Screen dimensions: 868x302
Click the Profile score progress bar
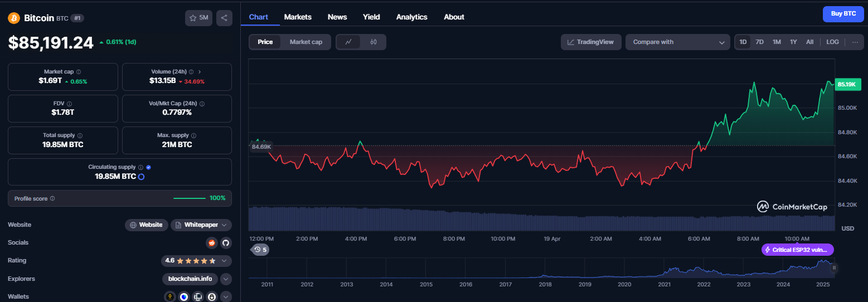[x=190, y=198]
